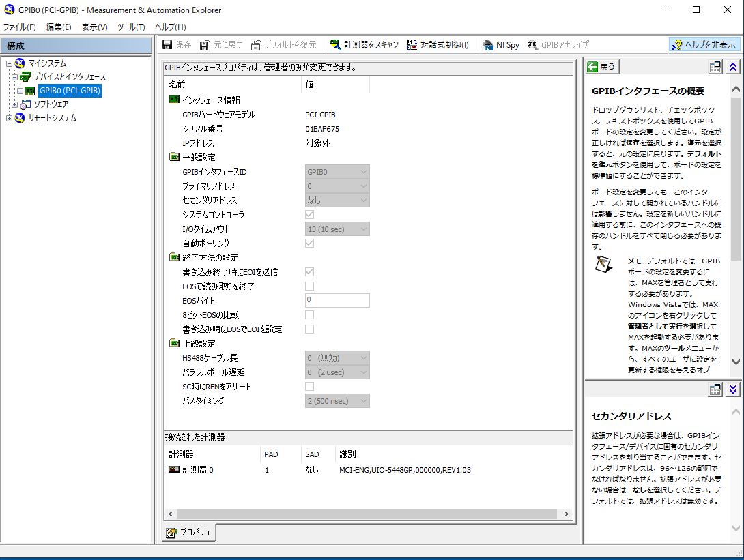Click serial number value 01BAF675
The width and height of the screenshot is (744, 560).
[322, 129]
